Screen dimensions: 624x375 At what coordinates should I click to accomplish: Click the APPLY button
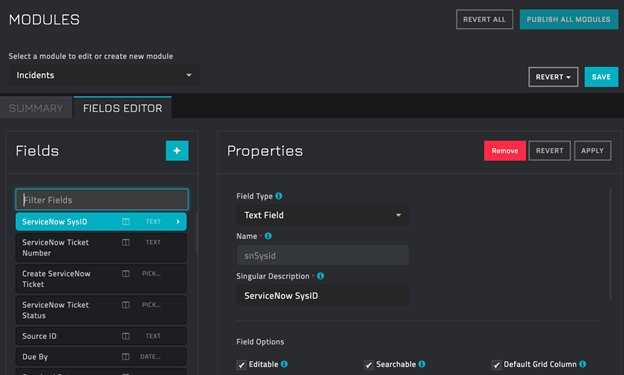[593, 151]
